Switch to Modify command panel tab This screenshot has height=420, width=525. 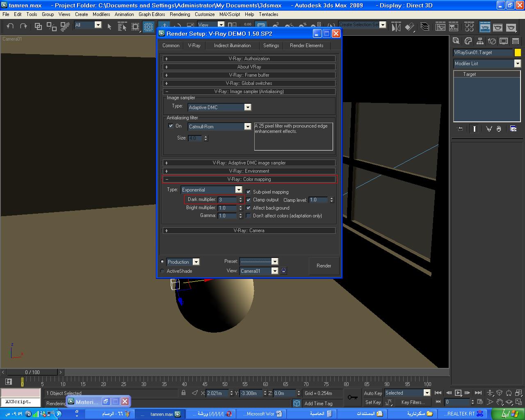[x=468, y=41]
